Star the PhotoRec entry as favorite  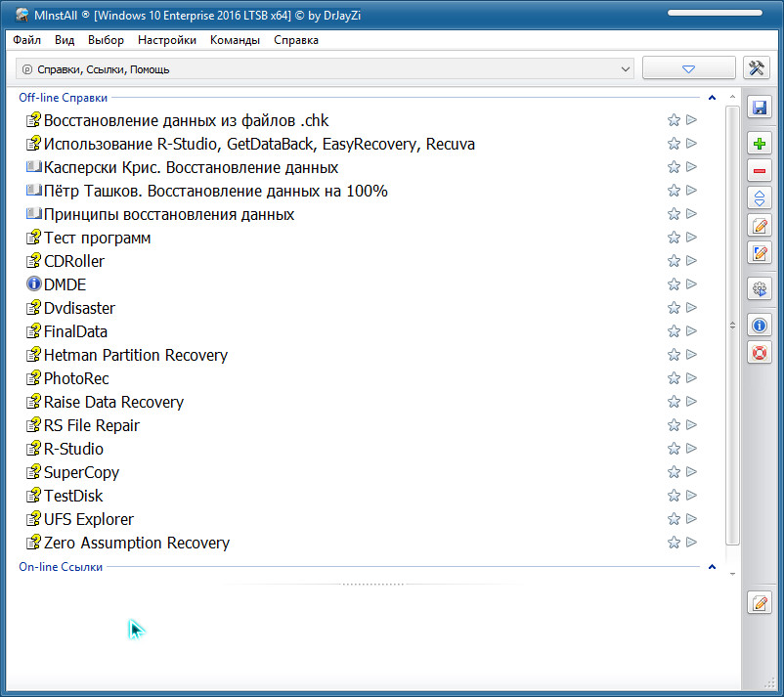(x=674, y=378)
